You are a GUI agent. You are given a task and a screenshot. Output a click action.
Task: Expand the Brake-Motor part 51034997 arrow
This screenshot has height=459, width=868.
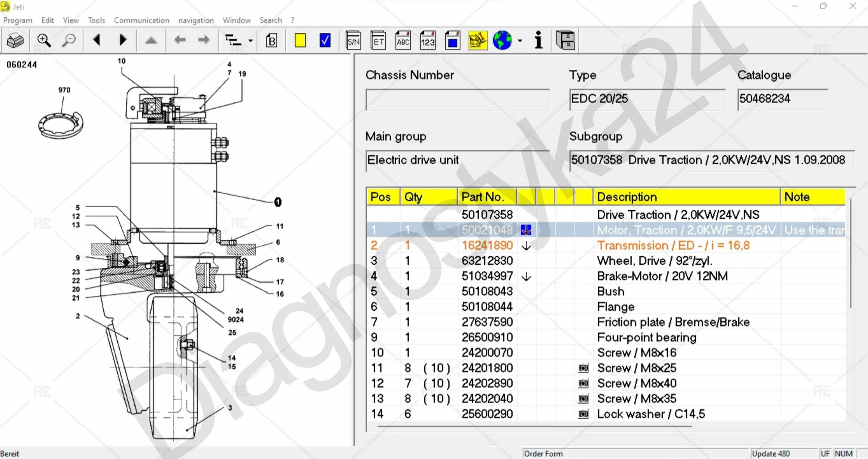[526, 276]
